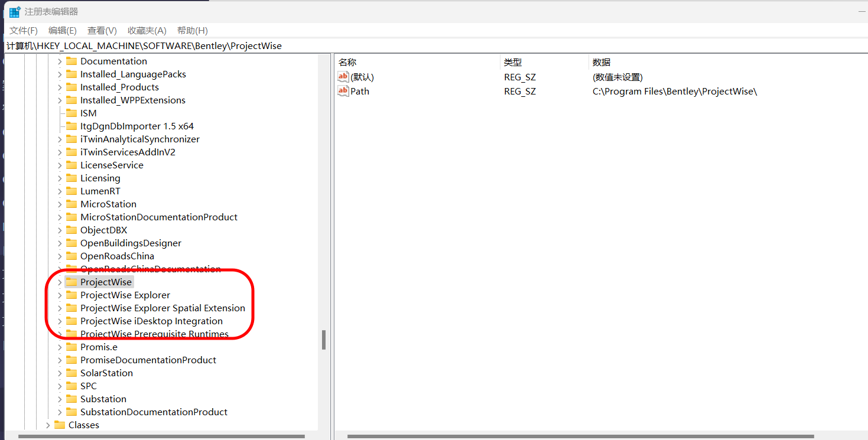Click REG_SZ in the (默认) row

click(x=520, y=77)
